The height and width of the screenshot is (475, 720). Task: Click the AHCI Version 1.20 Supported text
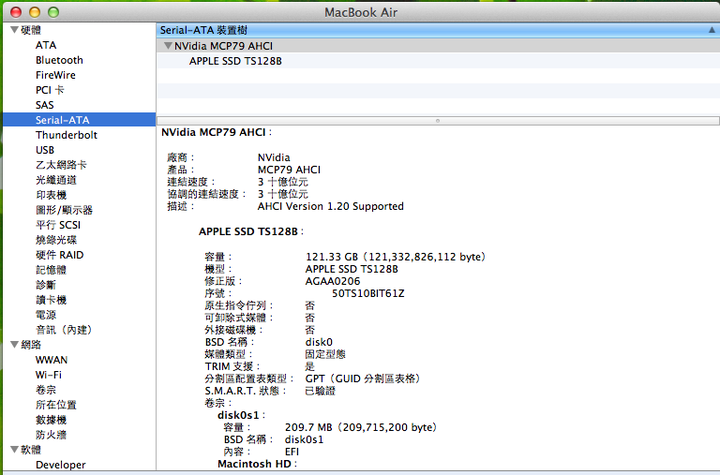[x=331, y=206]
